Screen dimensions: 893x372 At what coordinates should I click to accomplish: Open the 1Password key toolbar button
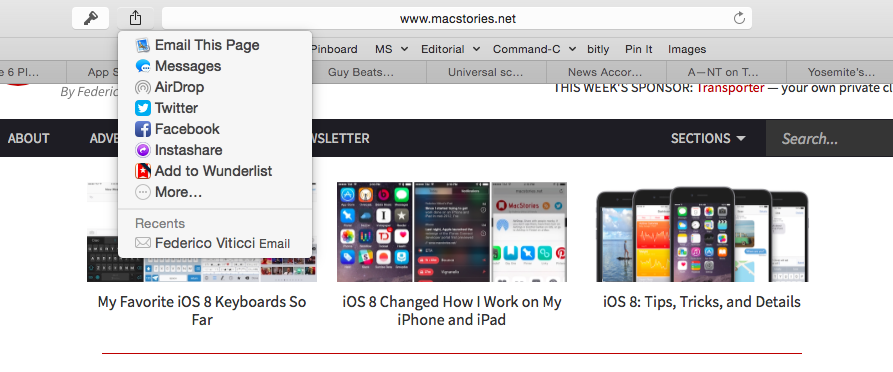90,18
